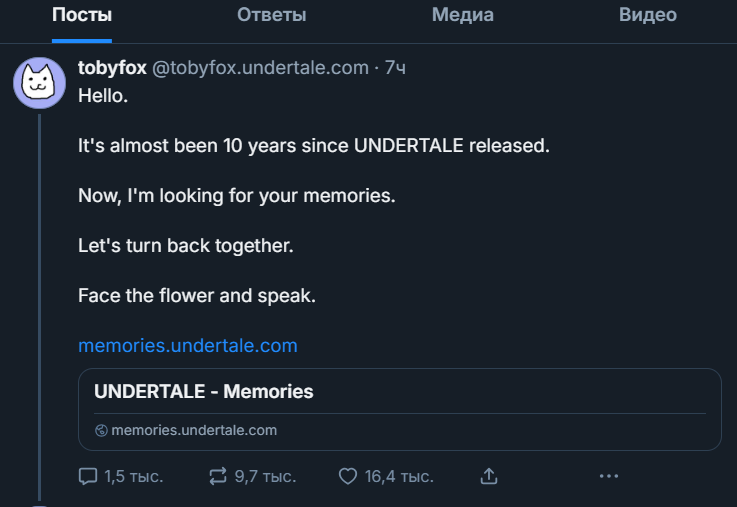Switch to the Посты tab

tap(82, 15)
